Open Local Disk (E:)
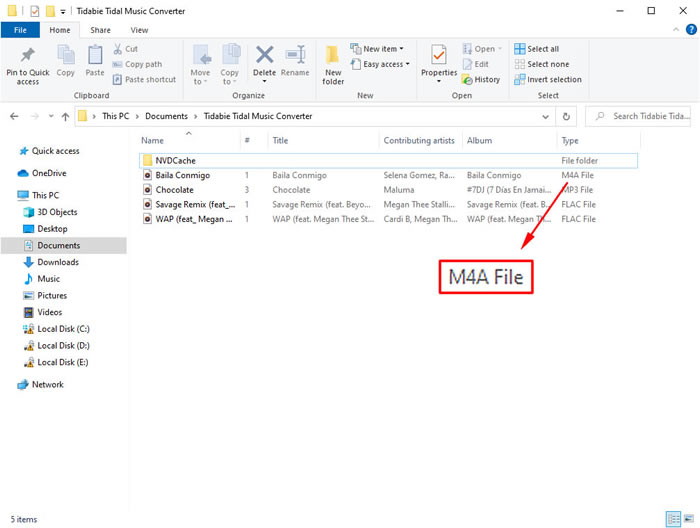Image resolution: width=700 pixels, height=528 pixels. tap(56, 362)
